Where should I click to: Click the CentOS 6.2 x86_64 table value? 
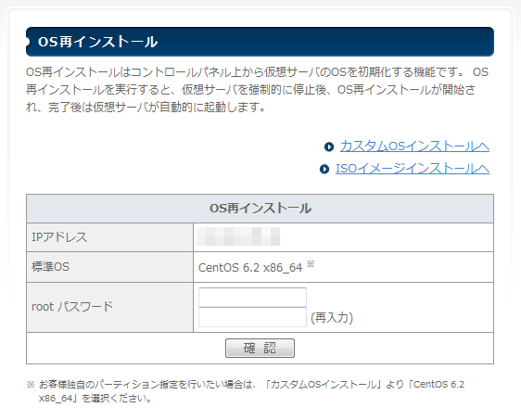coord(250,268)
